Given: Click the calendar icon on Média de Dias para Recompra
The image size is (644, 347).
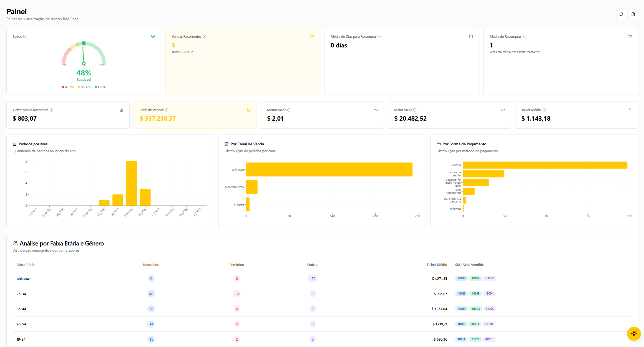Looking at the screenshot, I should point(471,36).
